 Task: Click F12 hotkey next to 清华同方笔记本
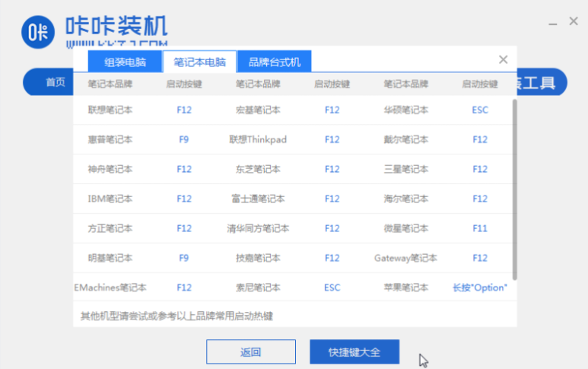(332, 228)
